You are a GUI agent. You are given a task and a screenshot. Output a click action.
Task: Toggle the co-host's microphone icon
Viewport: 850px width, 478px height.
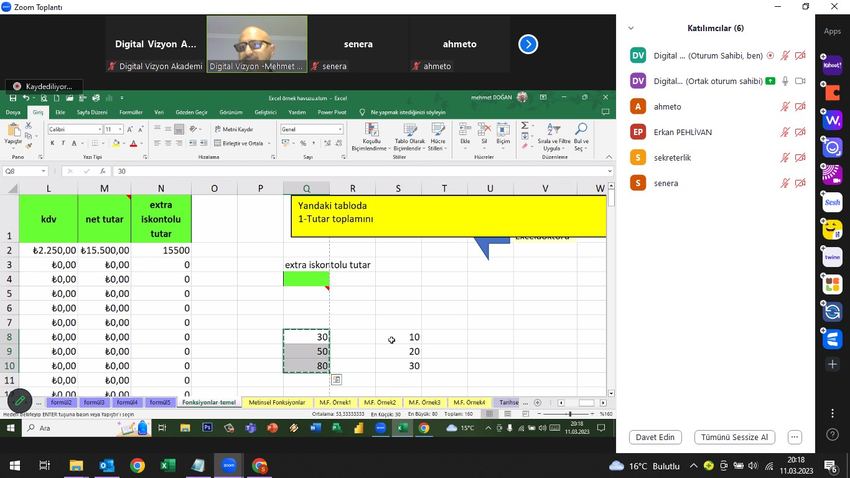pyautogui.click(x=784, y=81)
